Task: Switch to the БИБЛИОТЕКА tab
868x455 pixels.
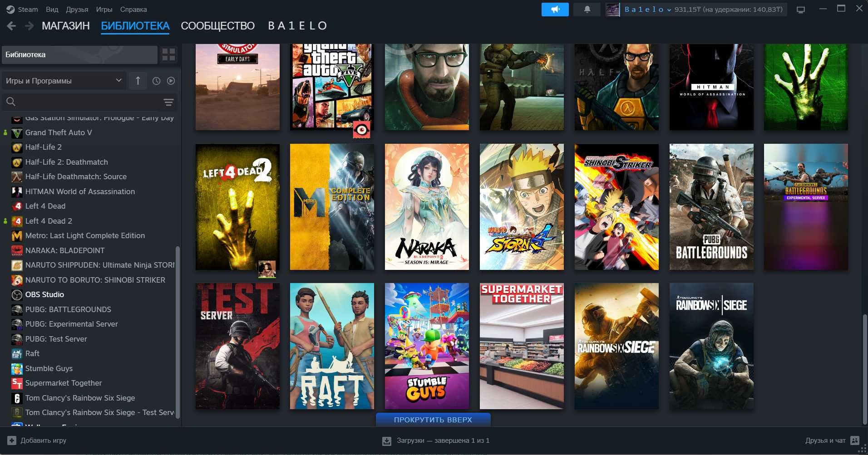Action: [135, 26]
